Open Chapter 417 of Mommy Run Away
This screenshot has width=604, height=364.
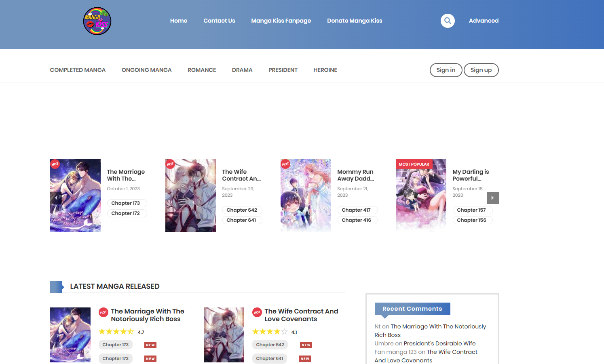357,210
